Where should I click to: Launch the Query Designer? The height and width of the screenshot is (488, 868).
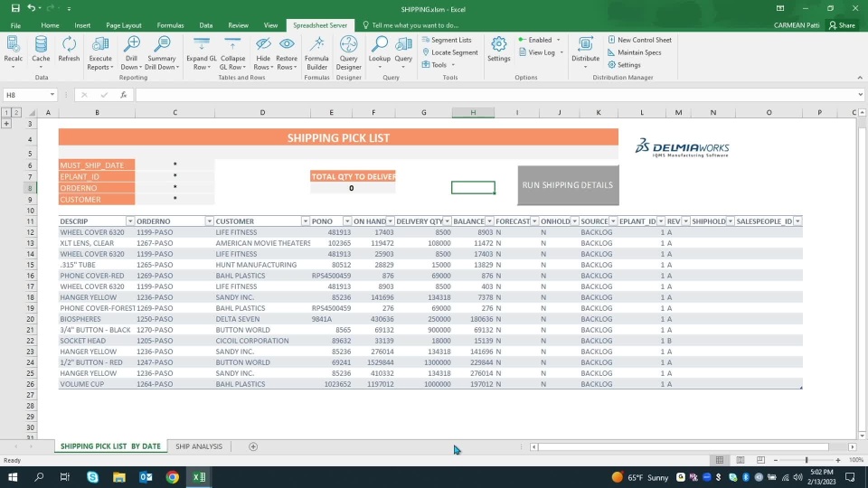coord(348,53)
